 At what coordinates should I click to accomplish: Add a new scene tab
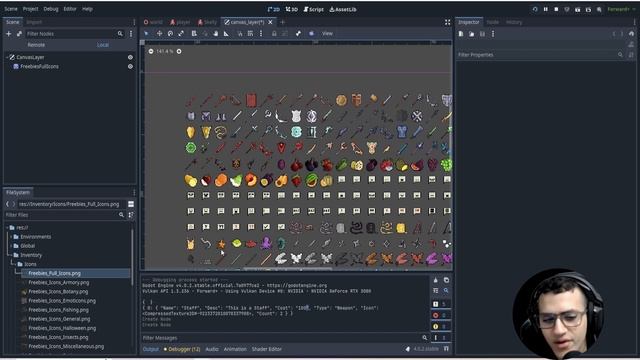click(x=282, y=22)
